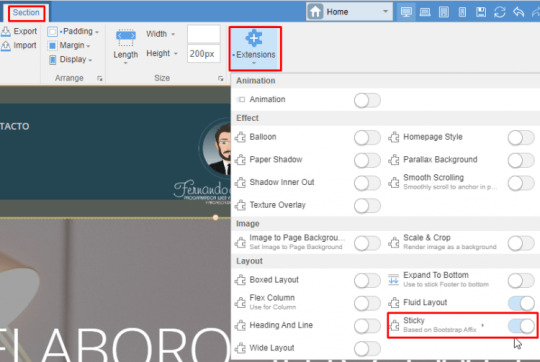
Task: Open the Section tab
Action: click(x=26, y=13)
